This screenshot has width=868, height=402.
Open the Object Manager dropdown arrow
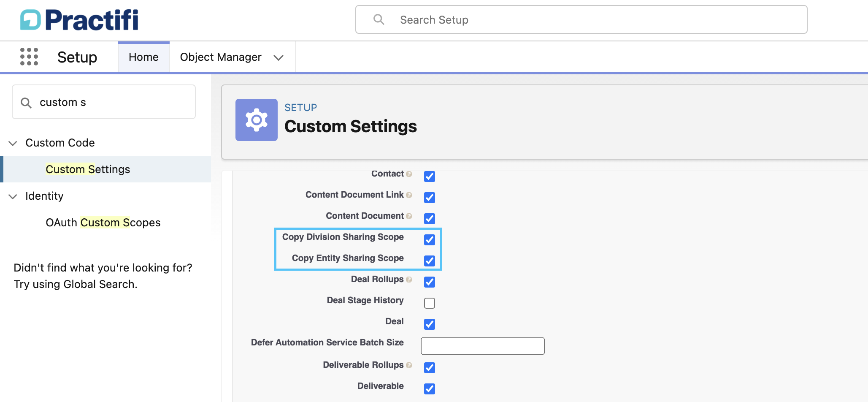click(x=279, y=57)
